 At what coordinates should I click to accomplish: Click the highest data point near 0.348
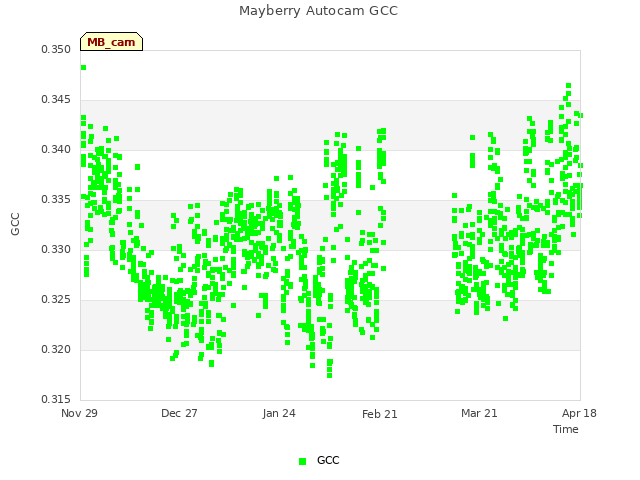(x=83, y=68)
